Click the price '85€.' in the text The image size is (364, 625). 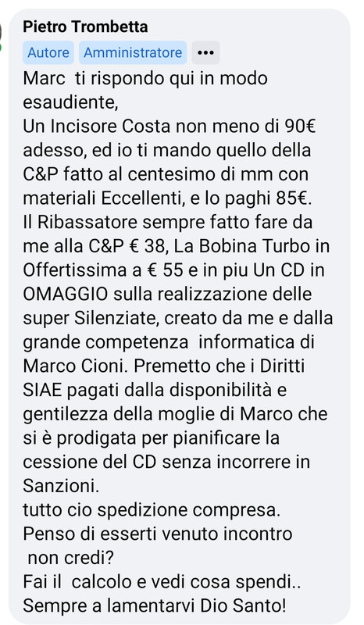[294, 198]
